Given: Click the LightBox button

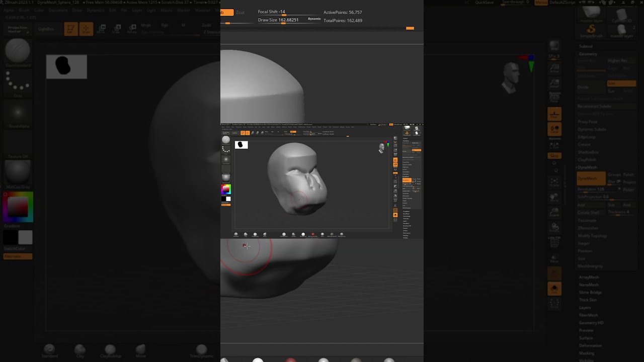Looking at the screenshot, I should pyautogui.click(x=46, y=29).
